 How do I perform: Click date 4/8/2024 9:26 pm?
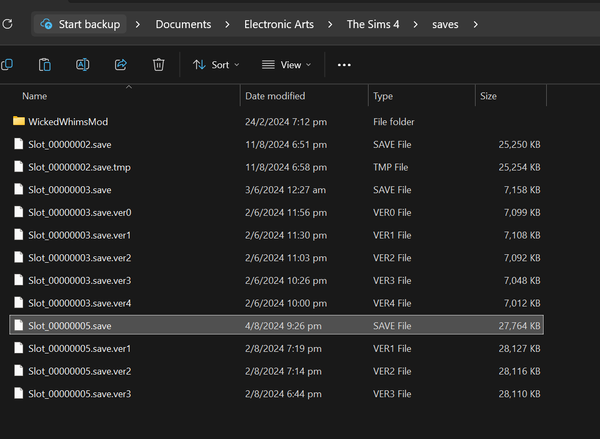coord(283,326)
